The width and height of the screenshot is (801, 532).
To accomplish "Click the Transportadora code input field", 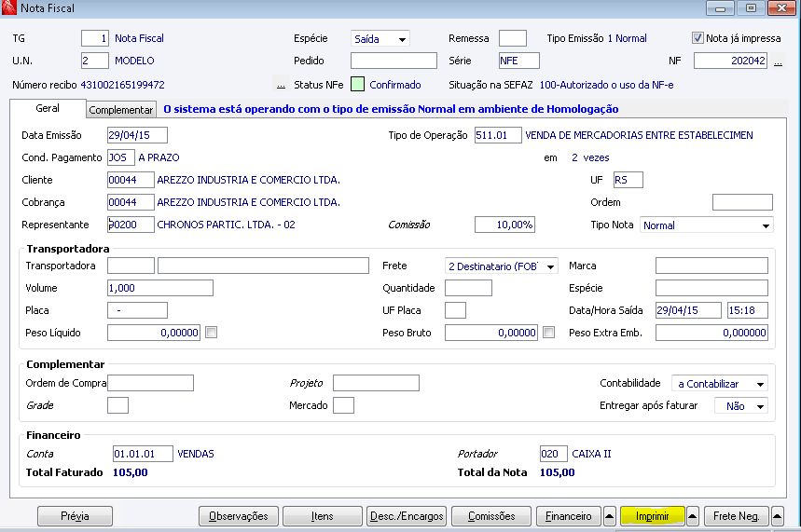I will tap(131, 266).
